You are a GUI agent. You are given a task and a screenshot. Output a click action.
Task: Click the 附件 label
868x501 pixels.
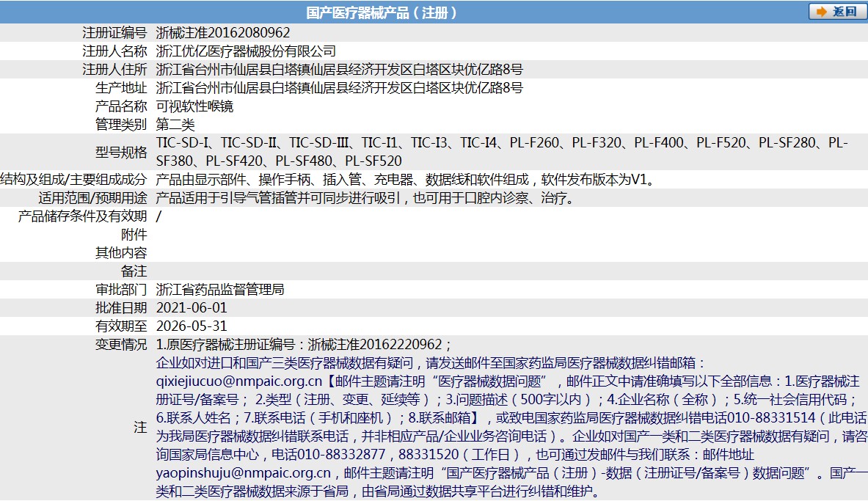(134, 234)
